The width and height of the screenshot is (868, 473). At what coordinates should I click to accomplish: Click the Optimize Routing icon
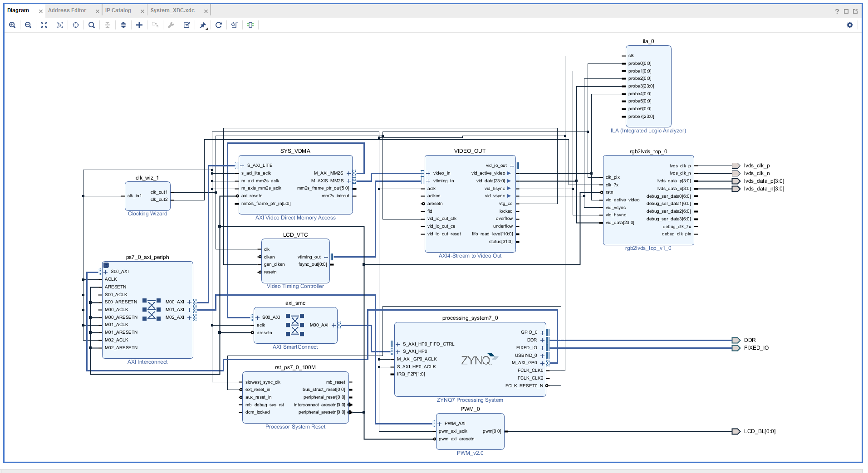coord(235,25)
